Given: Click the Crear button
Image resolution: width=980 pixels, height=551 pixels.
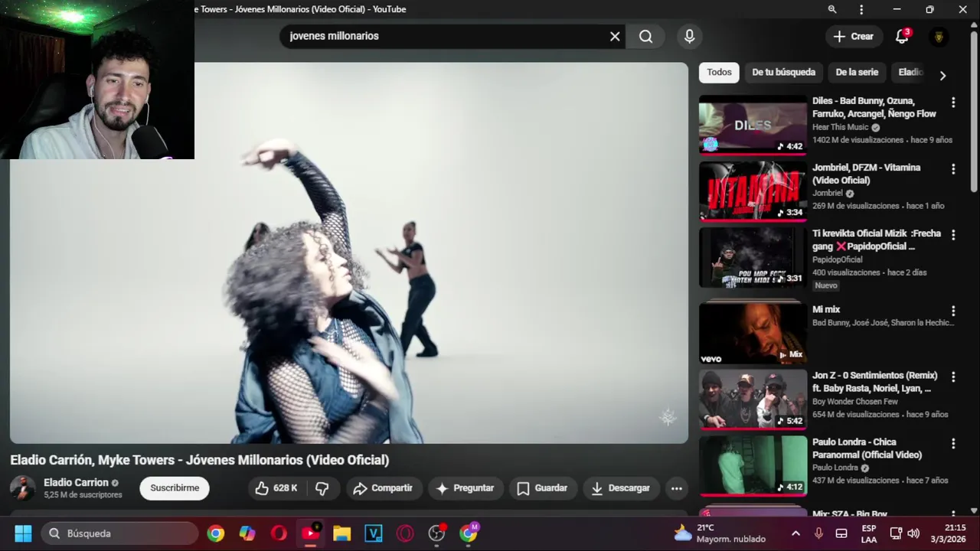Looking at the screenshot, I should point(853,36).
